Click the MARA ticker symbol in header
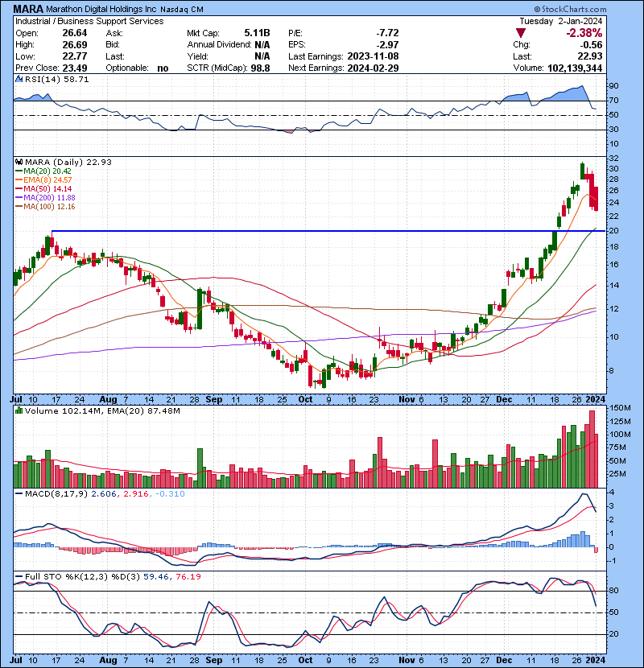This screenshot has height=668, width=644. click(28, 9)
